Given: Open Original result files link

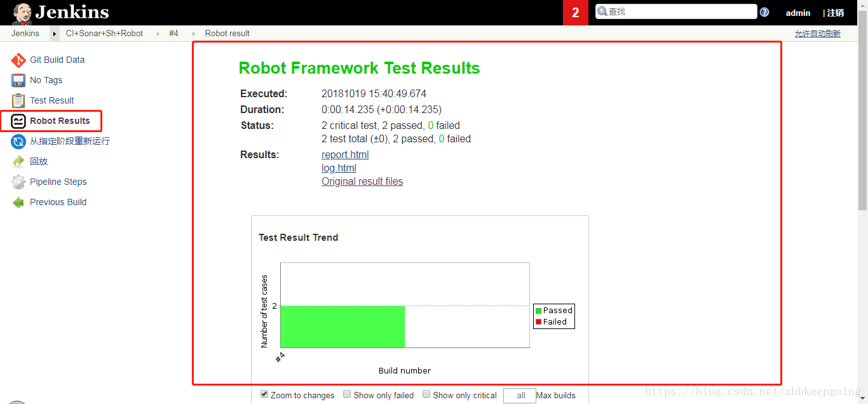Looking at the screenshot, I should click(x=362, y=182).
